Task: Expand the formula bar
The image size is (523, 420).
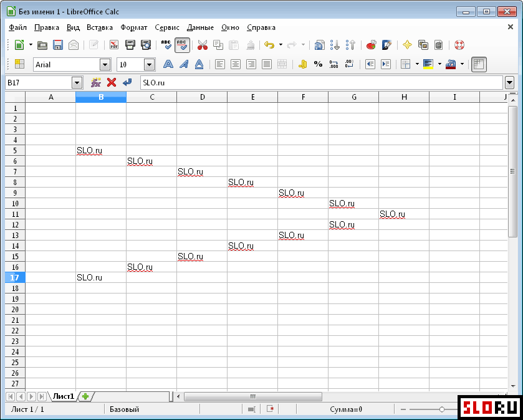Action: tap(509, 82)
